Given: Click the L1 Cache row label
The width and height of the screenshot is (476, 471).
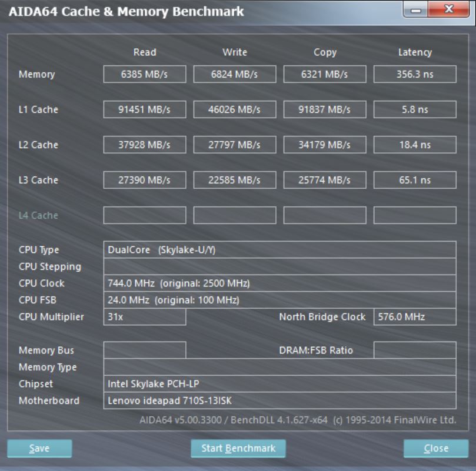Looking at the screenshot, I should pos(38,109).
